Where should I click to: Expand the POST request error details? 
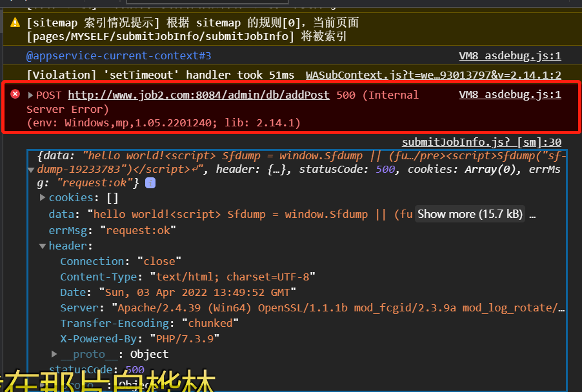pos(30,95)
